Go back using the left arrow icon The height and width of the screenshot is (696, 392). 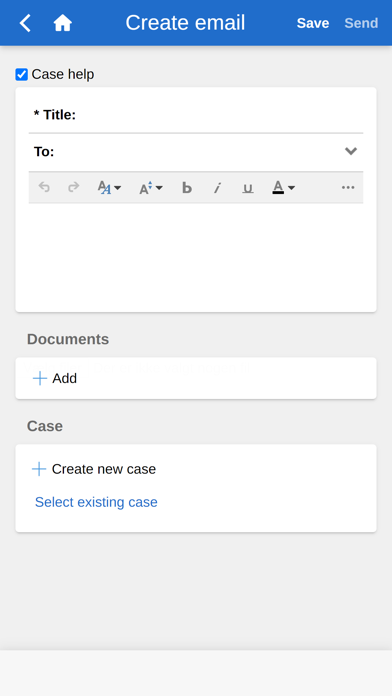[x=25, y=23]
